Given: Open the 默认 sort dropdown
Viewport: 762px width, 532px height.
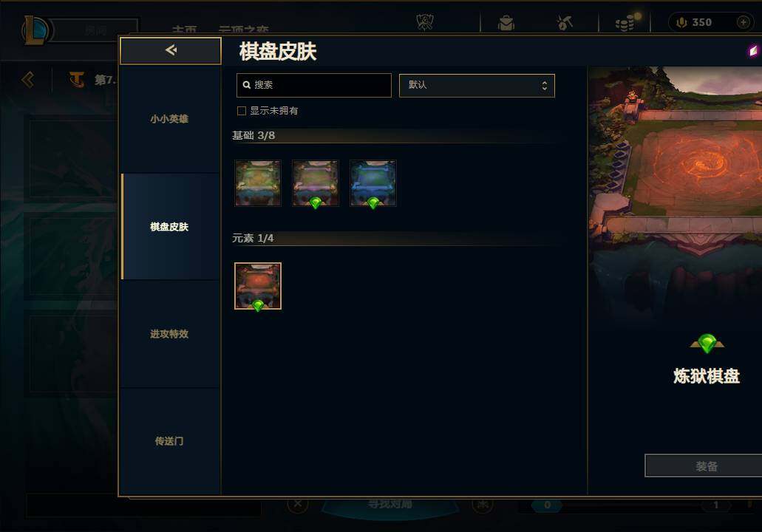Looking at the screenshot, I should pyautogui.click(x=477, y=86).
